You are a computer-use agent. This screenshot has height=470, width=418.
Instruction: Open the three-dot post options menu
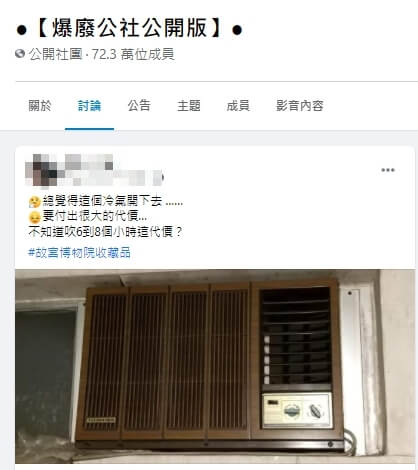pyautogui.click(x=388, y=170)
